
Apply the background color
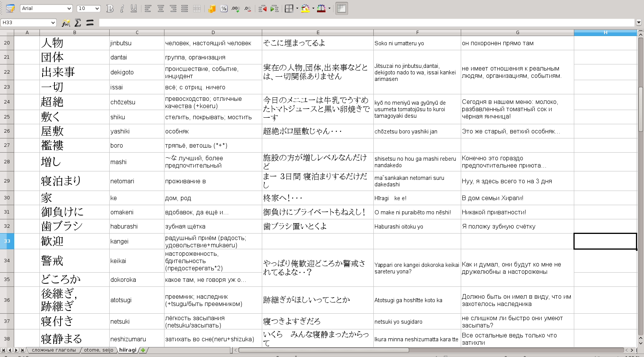click(306, 8)
